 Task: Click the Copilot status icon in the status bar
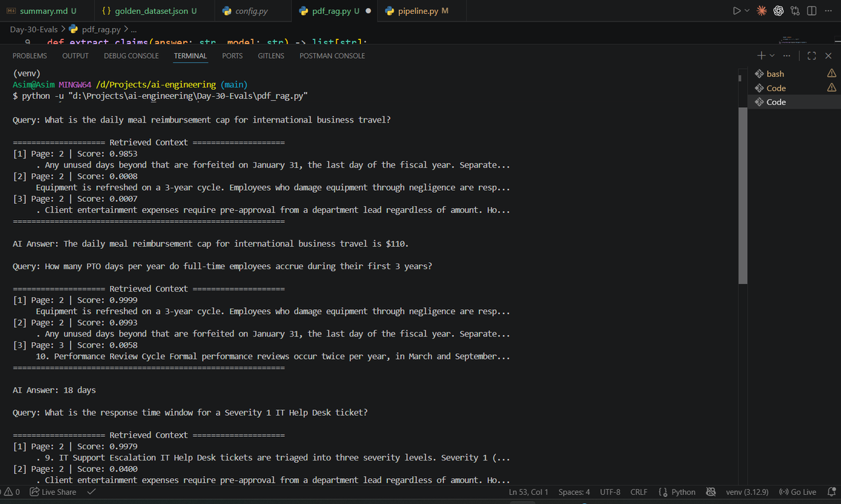coord(711,491)
